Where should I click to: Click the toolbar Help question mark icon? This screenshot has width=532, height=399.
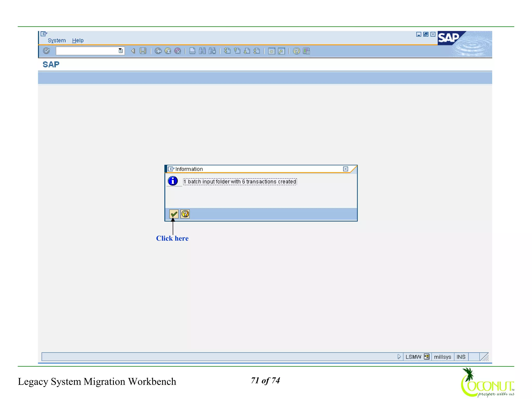pyautogui.click(x=296, y=51)
